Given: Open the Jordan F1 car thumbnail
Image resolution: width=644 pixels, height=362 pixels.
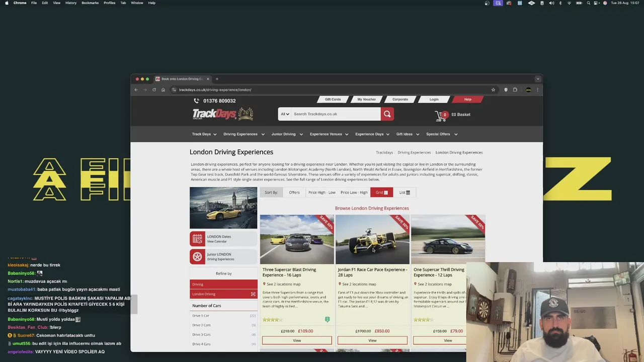Looking at the screenshot, I should coord(372,239).
